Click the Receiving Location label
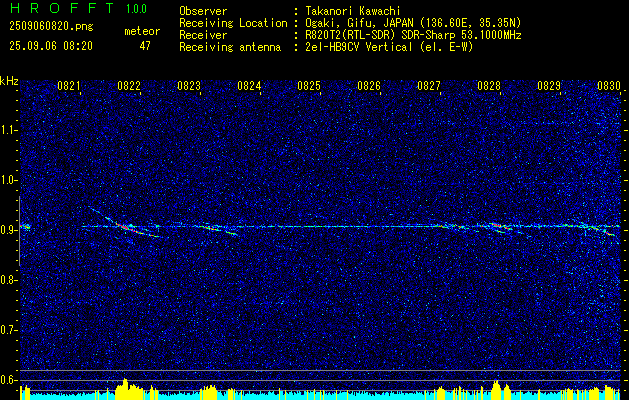 point(233,23)
